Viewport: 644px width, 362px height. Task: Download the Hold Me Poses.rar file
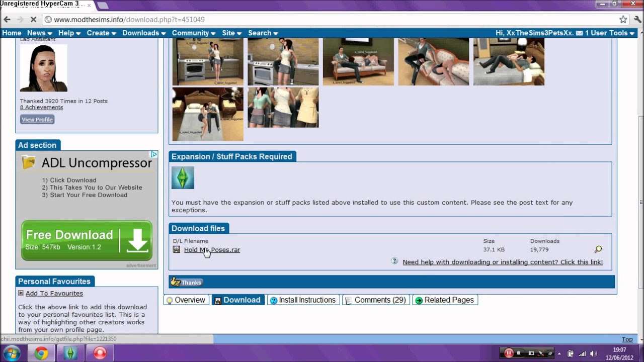(212, 250)
